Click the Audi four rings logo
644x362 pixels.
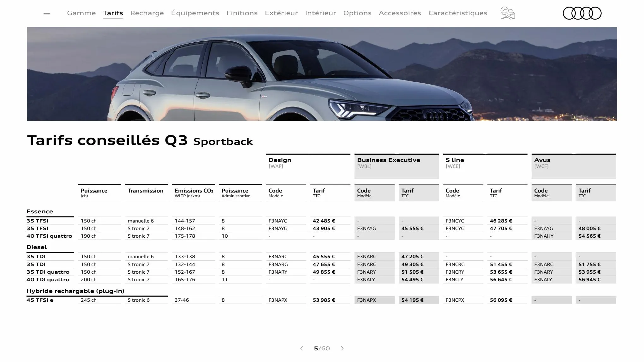pyautogui.click(x=582, y=13)
